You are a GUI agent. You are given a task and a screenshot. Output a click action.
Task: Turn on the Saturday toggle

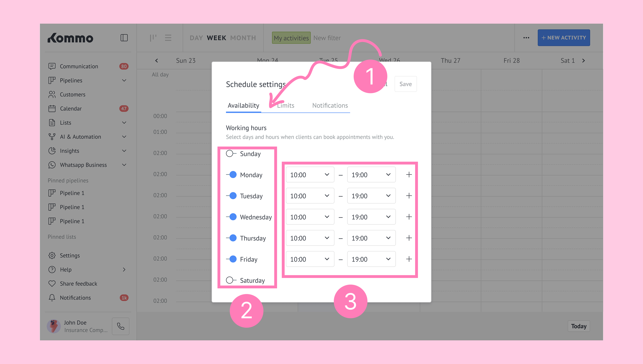231,280
